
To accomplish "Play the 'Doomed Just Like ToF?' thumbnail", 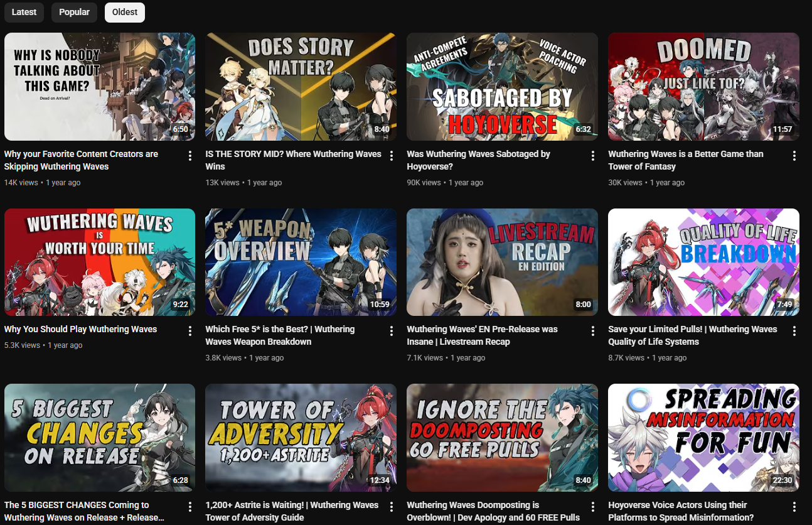I will [703, 87].
